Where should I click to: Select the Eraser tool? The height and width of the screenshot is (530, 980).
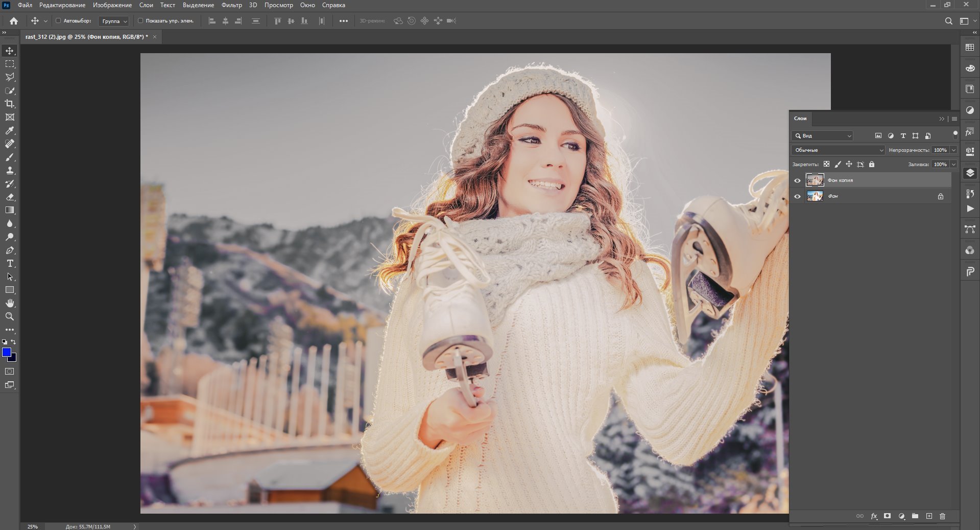pyautogui.click(x=10, y=197)
